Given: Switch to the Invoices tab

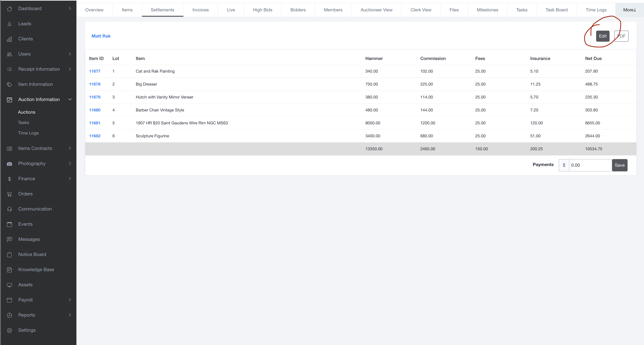Looking at the screenshot, I should point(200,10).
